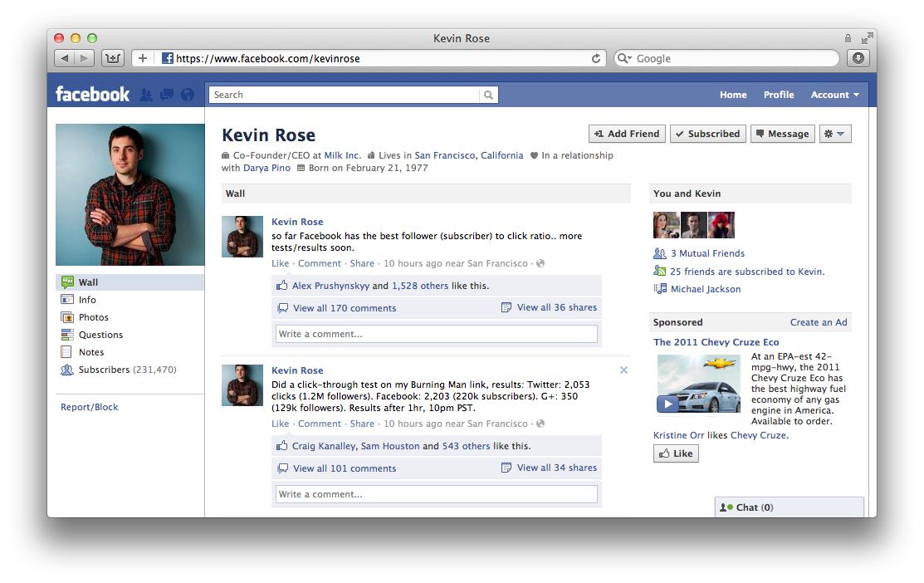Click comment box under Burning Man post

pyautogui.click(x=437, y=494)
